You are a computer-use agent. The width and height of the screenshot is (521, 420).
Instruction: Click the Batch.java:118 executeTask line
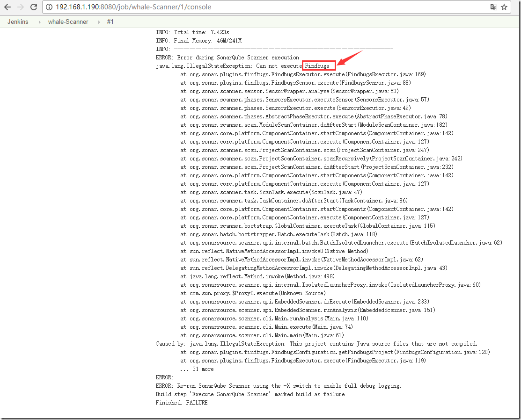279,234
